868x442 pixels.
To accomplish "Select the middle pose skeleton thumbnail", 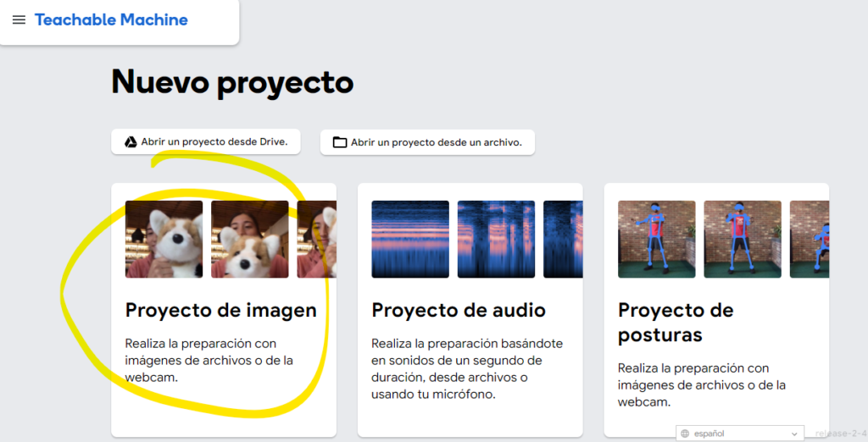I will coord(743,240).
